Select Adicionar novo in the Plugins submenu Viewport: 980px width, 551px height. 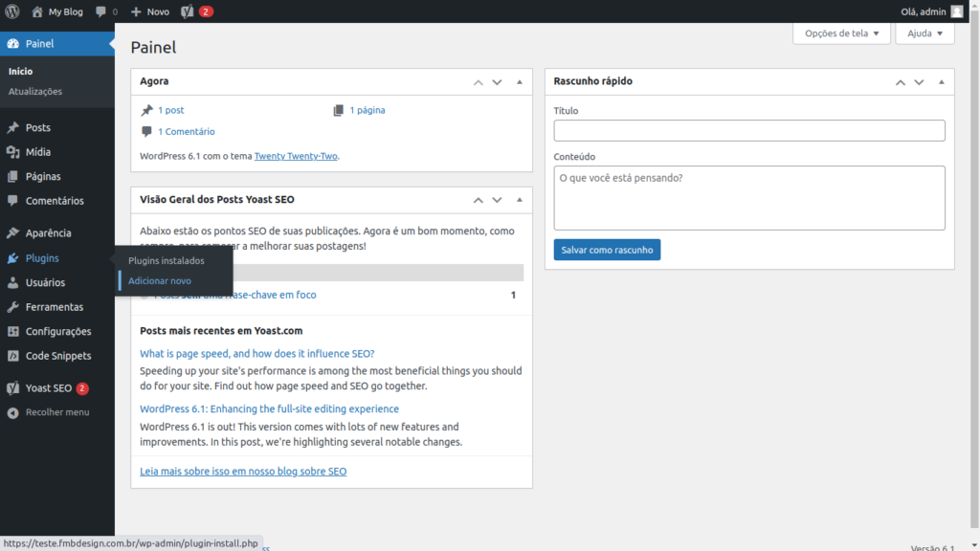coord(159,280)
